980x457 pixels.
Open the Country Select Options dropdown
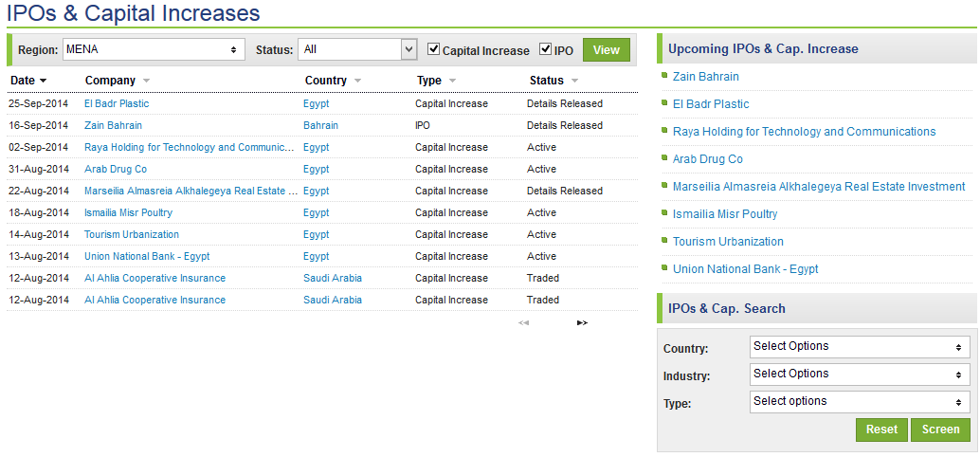point(860,346)
